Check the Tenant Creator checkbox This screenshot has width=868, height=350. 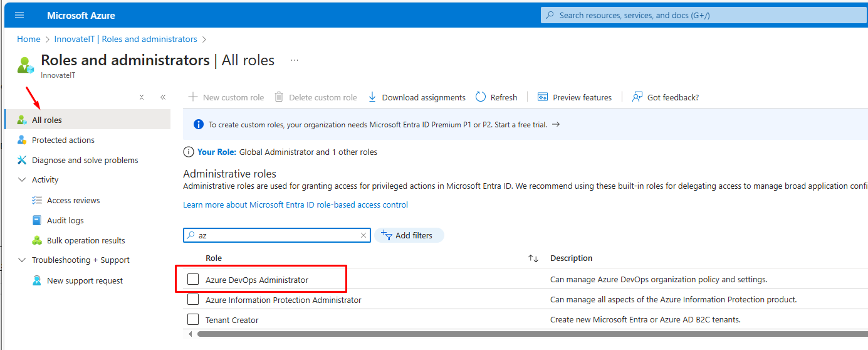tap(193, 319)
